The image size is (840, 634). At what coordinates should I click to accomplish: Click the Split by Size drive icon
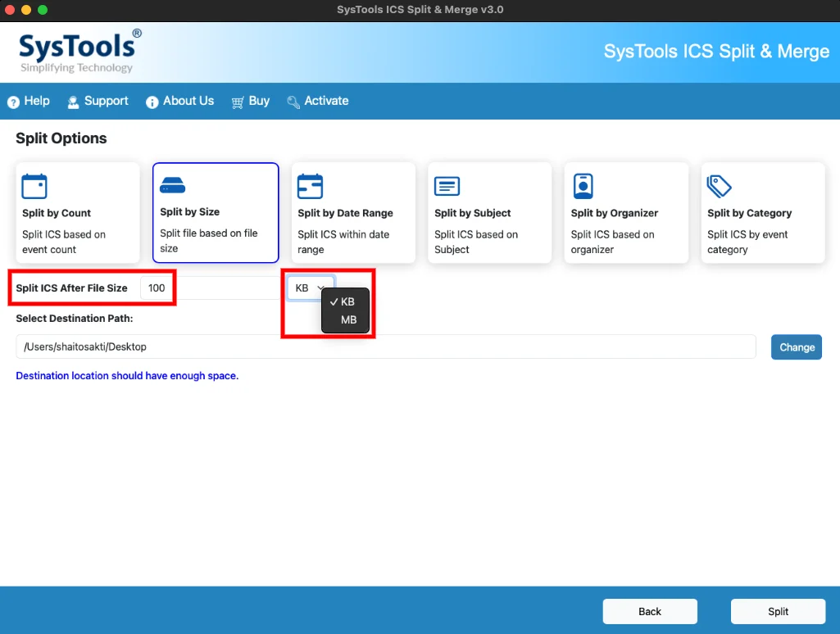point(172,185)
